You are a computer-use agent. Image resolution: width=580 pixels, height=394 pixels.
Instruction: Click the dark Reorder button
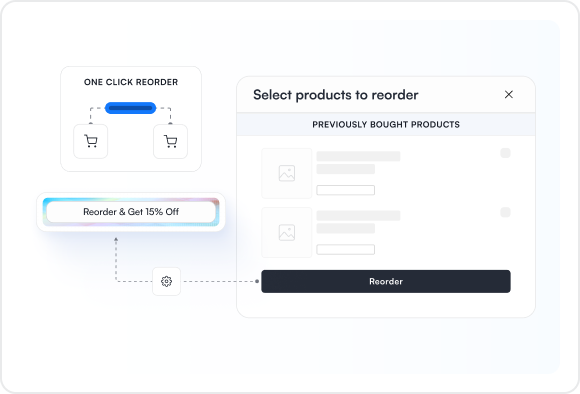coord(386,282)
